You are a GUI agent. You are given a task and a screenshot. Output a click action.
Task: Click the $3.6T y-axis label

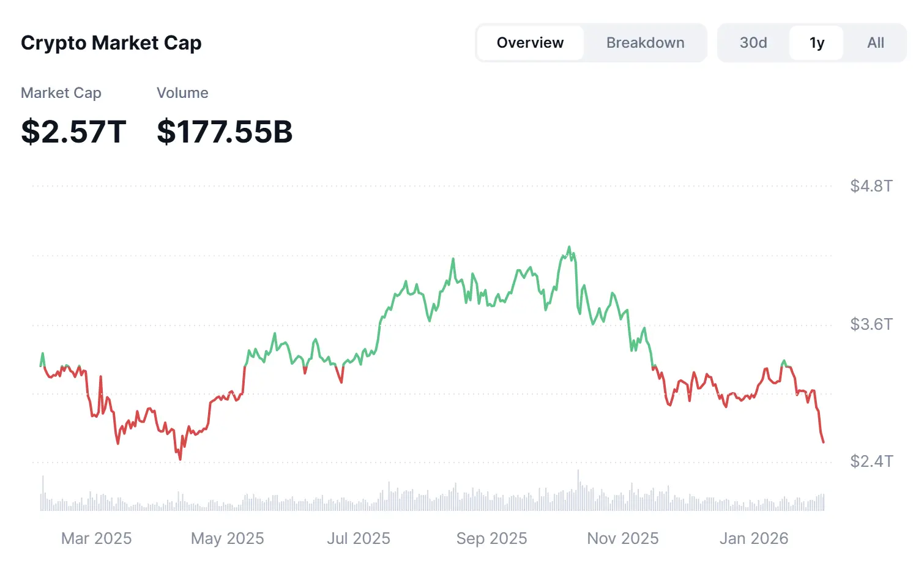[x=871, y=324]
